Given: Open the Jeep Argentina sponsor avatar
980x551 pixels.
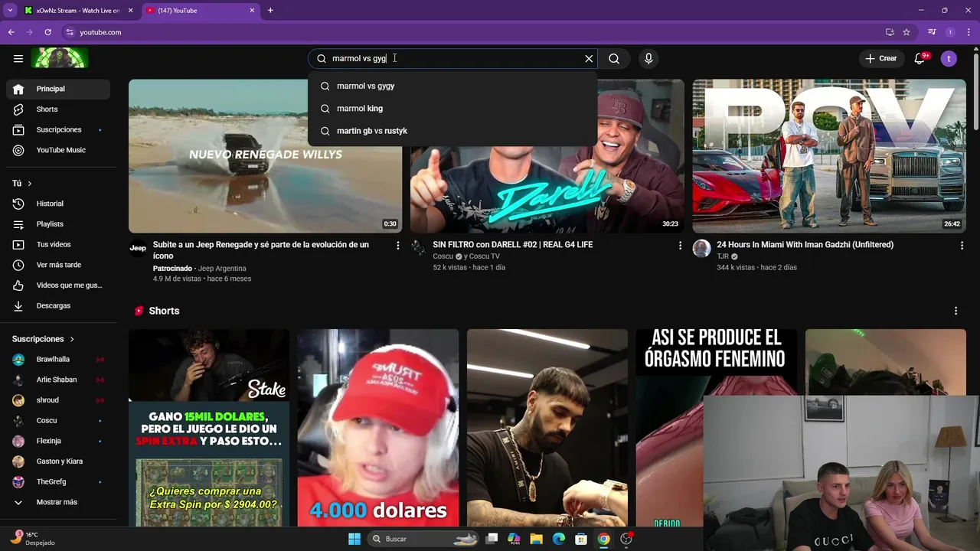Looking at the screenshot, I should tap(138, 248).
